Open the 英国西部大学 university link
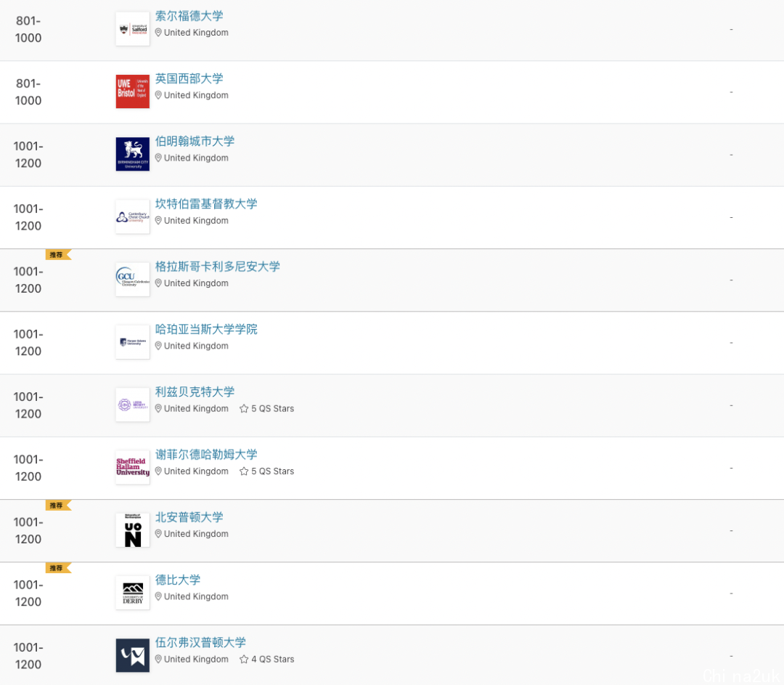This screenshot has width=784, height=685. point(189,78)
